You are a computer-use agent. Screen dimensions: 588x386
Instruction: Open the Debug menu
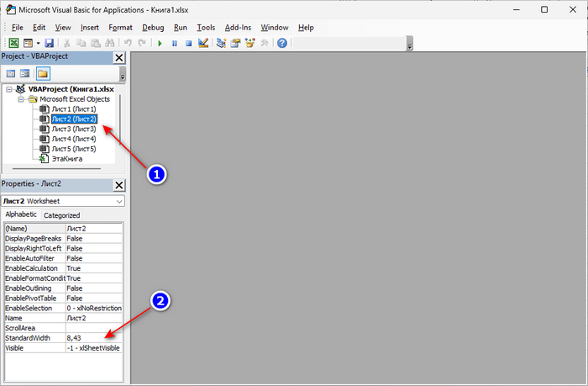[x=153, y=27]
